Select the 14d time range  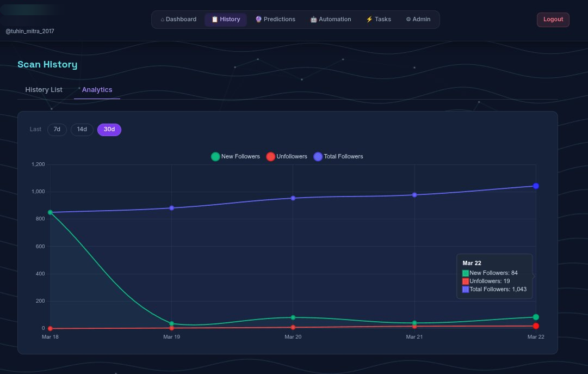82,130
